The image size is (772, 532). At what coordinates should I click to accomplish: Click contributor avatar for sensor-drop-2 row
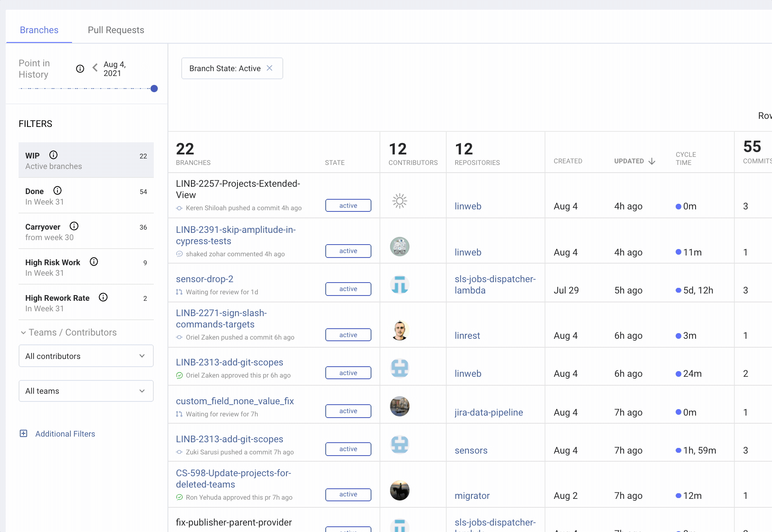click(x=400, y=285)
